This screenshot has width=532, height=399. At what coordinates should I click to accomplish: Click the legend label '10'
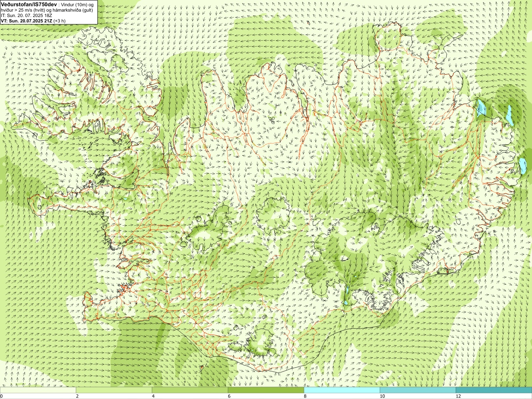[382, 396]
